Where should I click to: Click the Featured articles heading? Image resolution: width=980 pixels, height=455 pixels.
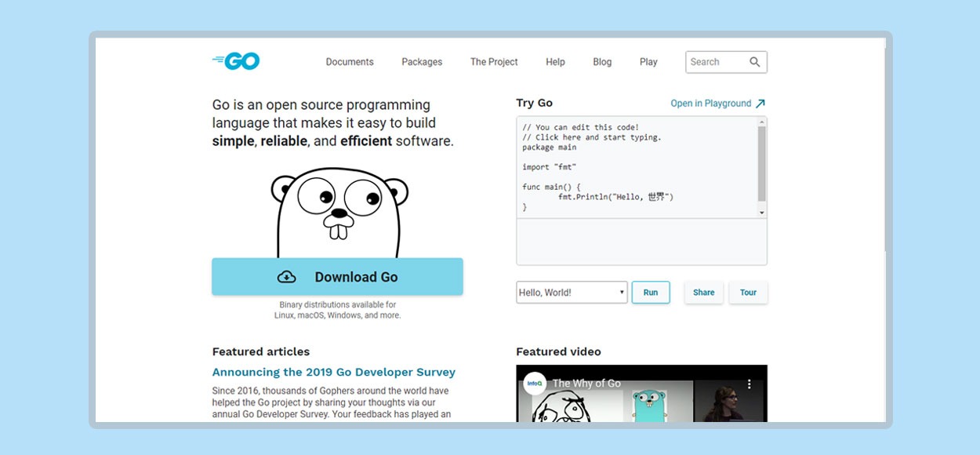point(261,351)
